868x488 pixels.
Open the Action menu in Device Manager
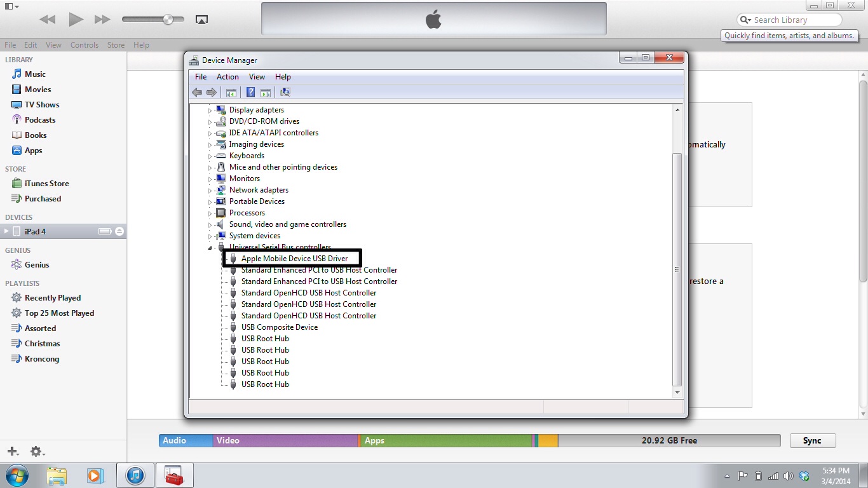tap(227, 77)
